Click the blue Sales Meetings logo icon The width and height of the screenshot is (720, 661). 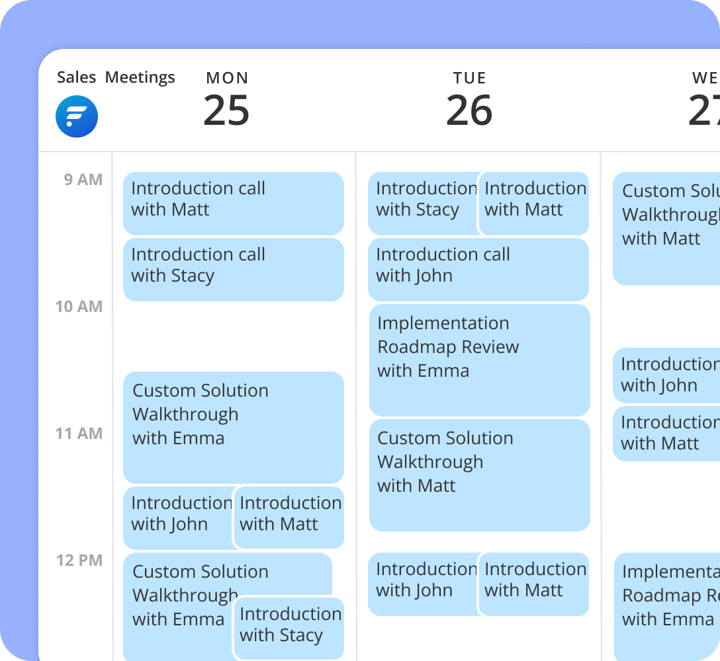[x=76, y=116]
